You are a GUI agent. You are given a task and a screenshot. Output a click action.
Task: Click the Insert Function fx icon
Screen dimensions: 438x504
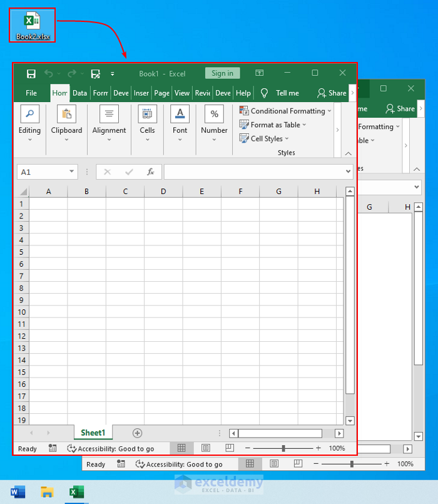point(150,172)
